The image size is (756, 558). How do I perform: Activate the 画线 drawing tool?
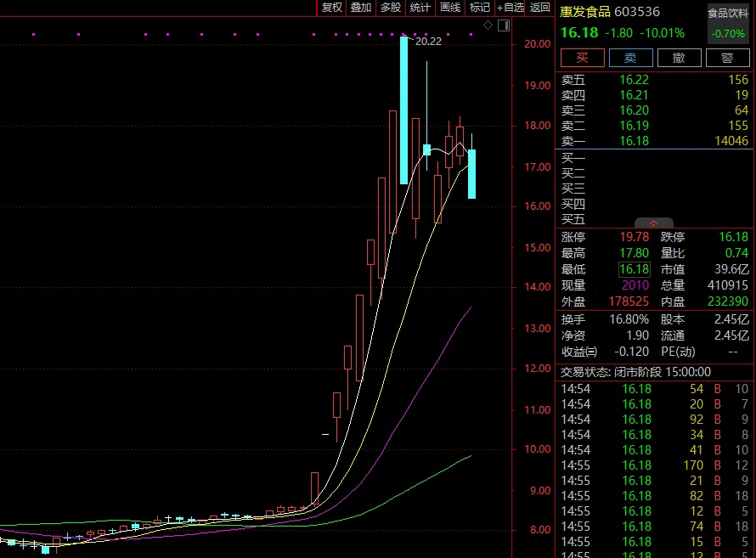pos(450,8)
